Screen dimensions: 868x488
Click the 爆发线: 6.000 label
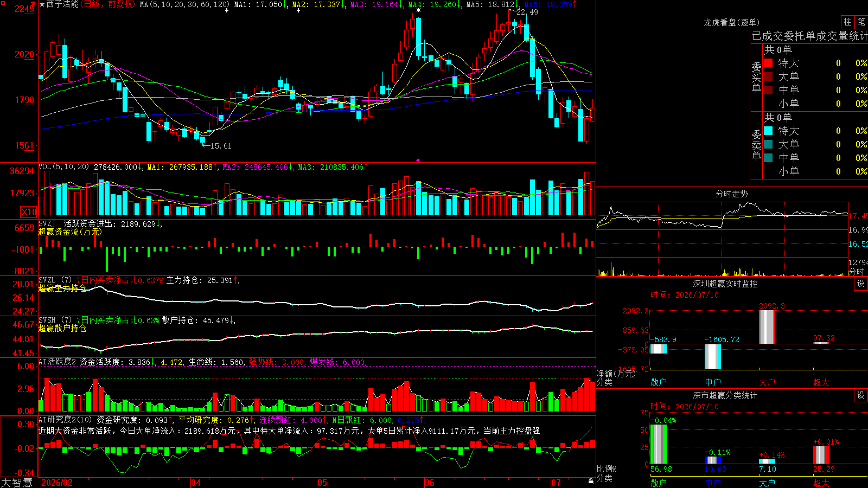[337, 362]
